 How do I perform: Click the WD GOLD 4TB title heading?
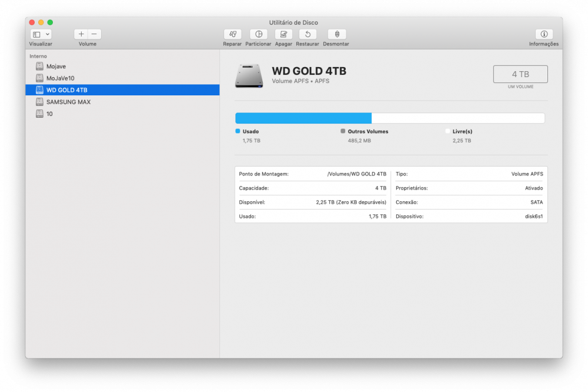pos(309,71)
